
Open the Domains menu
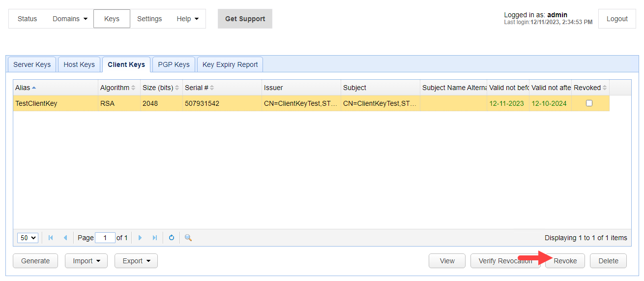(x=70, y=19)
